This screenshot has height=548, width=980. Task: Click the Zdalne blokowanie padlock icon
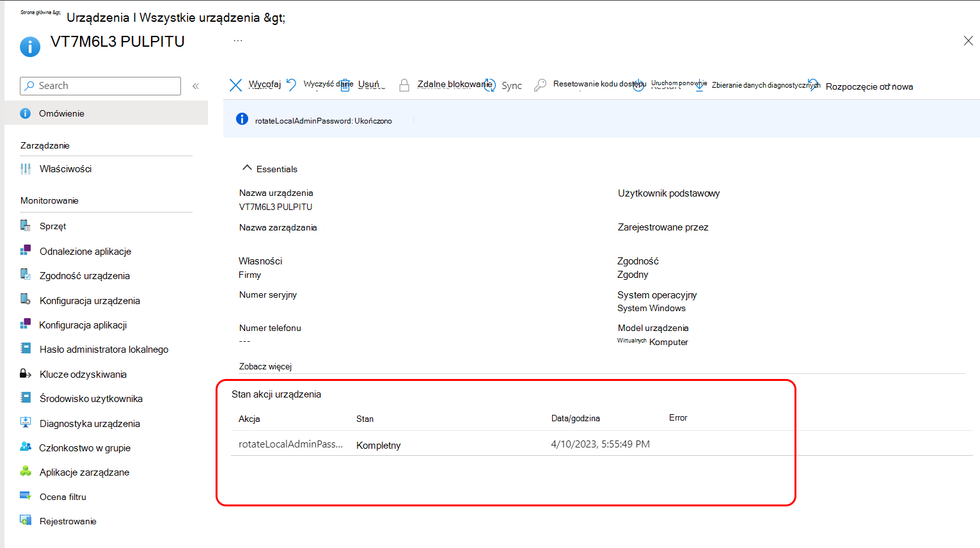coord(404,85)
